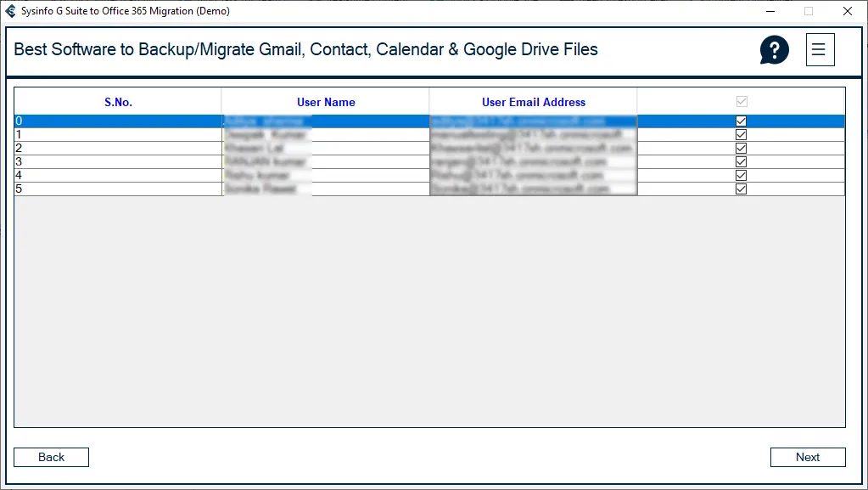The height and width of the screenshot is (490, 868).
Task: Select serial number cell 5
Action: [118, 189]
